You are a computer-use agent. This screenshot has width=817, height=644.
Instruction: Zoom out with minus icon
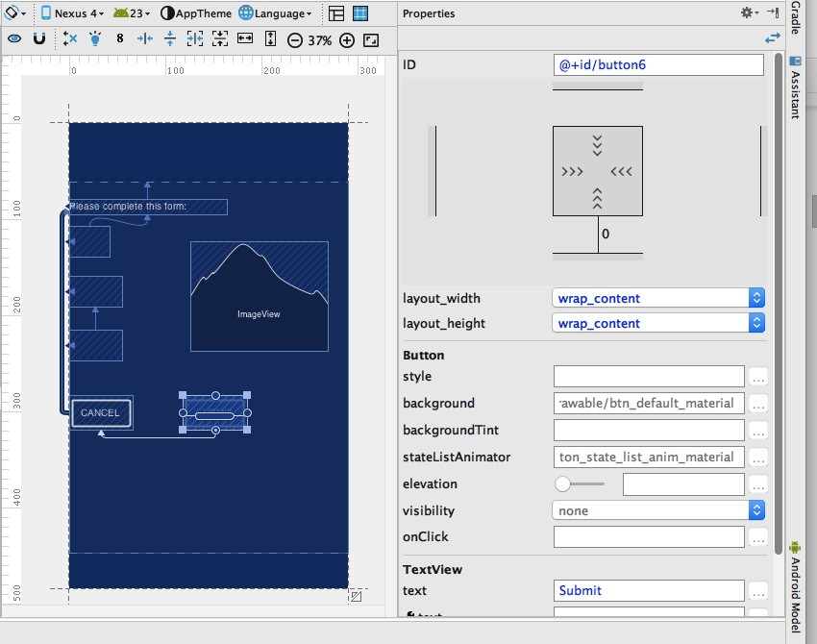(295, 40)
